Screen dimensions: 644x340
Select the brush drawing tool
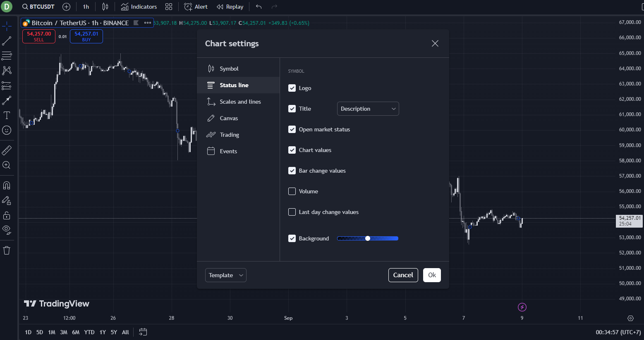[7, 100]
